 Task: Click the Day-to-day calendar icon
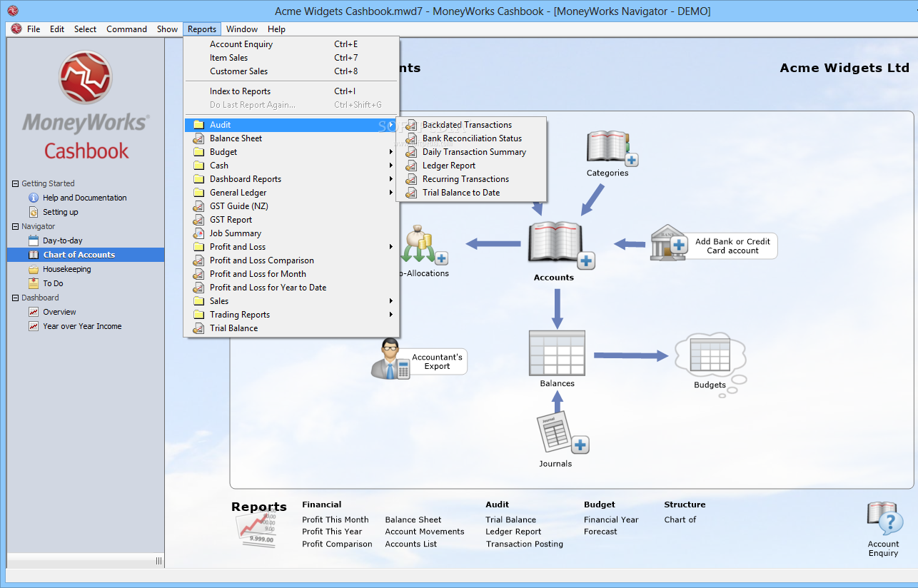click(x=34, y=240)
